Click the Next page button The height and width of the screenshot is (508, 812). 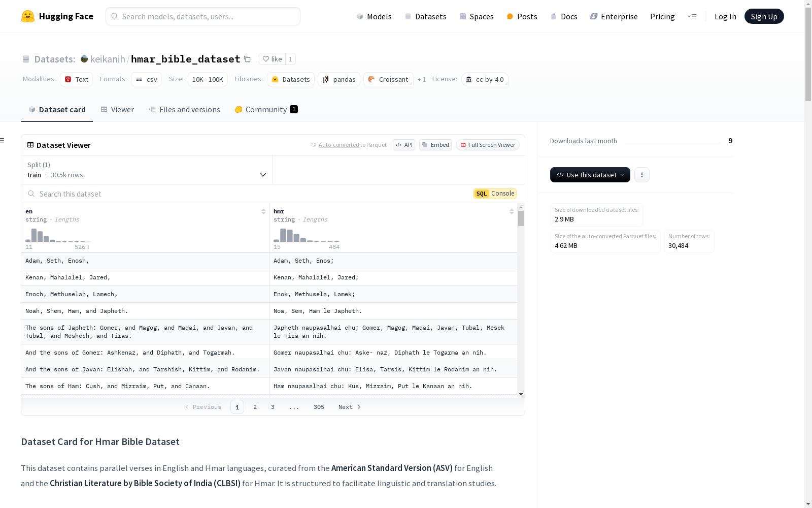[x=350, y=407]
